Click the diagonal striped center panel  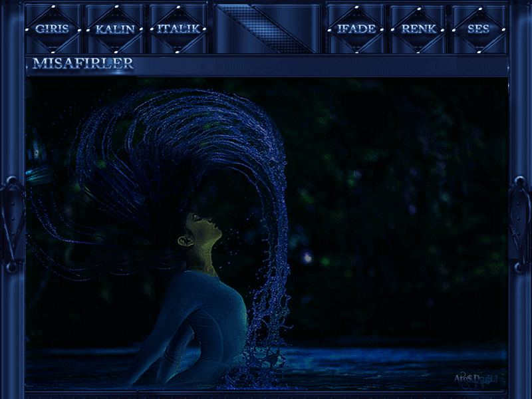[266, 29]
